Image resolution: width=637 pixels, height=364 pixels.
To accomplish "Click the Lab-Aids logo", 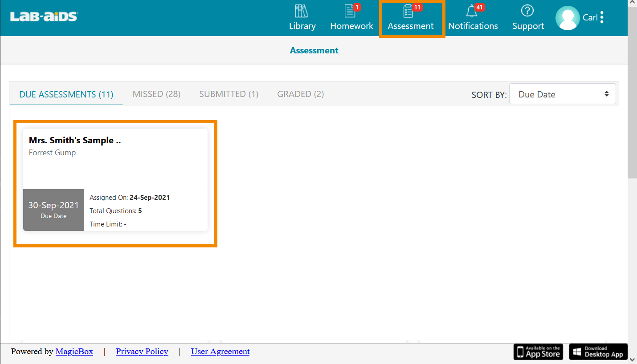I will click(x=44, y=17).
